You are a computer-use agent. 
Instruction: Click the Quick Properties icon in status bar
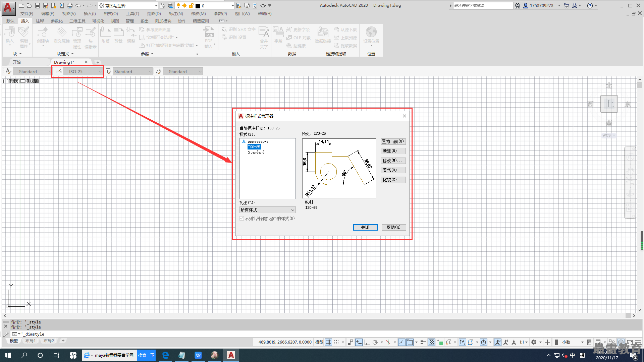pos(589,342)
